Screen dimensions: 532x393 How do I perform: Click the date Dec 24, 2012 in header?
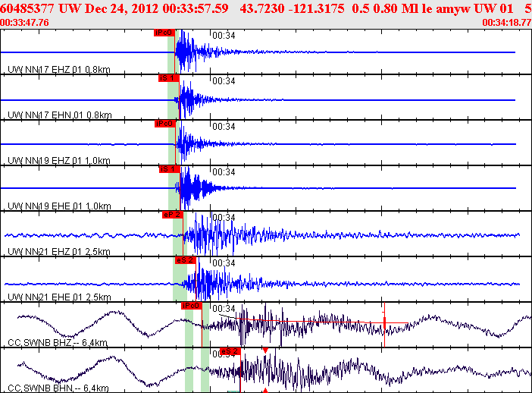[x=121, y=8]
